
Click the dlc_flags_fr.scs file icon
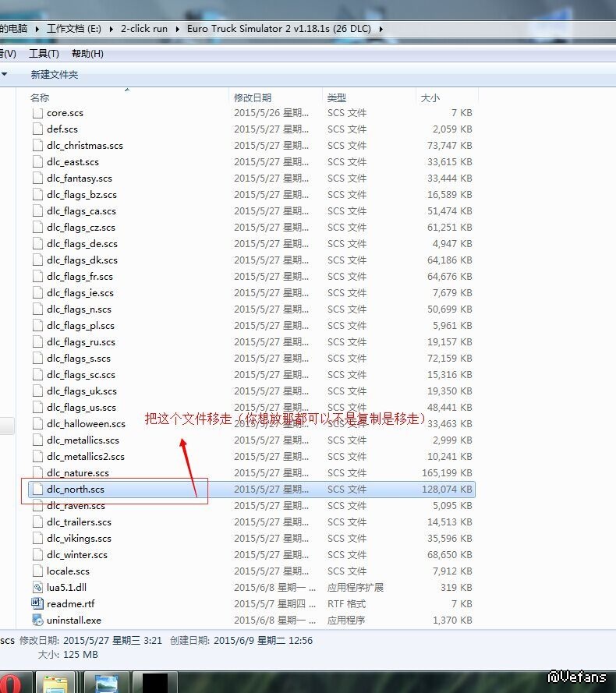click(37, 276)
